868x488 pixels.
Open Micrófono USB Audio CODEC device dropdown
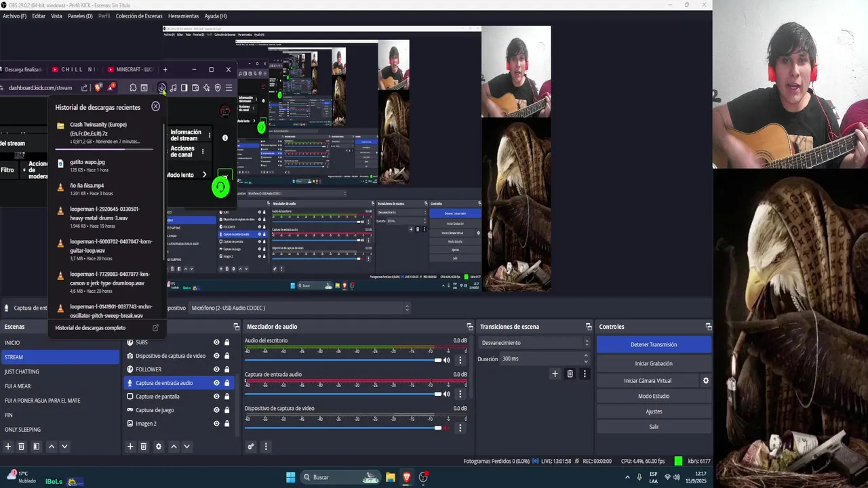tap(299, 308)
